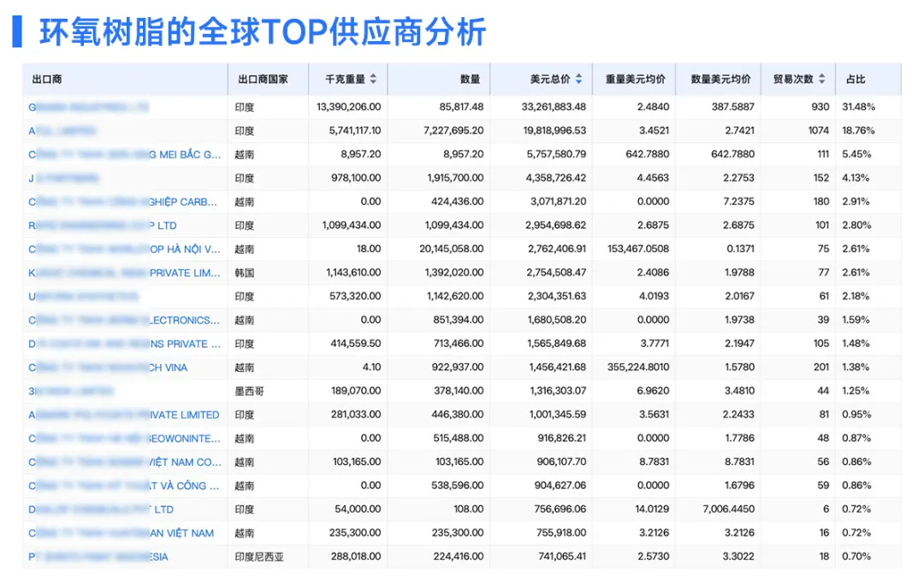This screenshot has height=583, width=924.
Task: Click the title 环氧树脂的全球TOP供应商分析
Action: 263,32
